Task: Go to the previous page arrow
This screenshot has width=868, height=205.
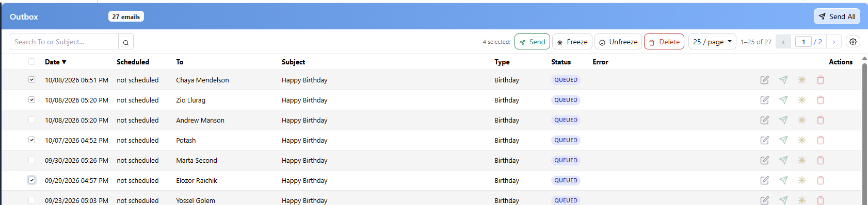Action: 783,42
